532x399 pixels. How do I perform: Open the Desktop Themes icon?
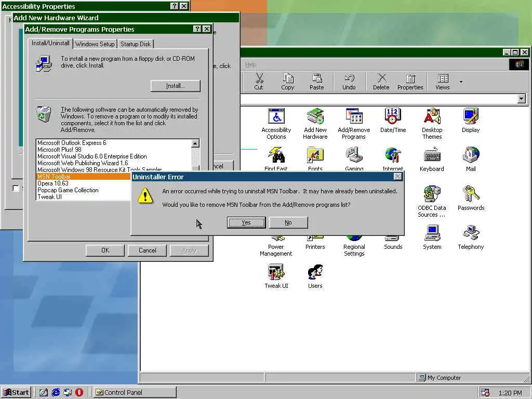pyautogui.click(x=432, y=124)
